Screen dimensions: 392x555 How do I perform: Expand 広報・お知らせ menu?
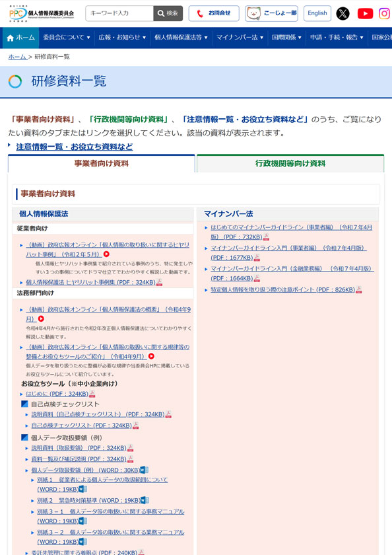[122, 38]
